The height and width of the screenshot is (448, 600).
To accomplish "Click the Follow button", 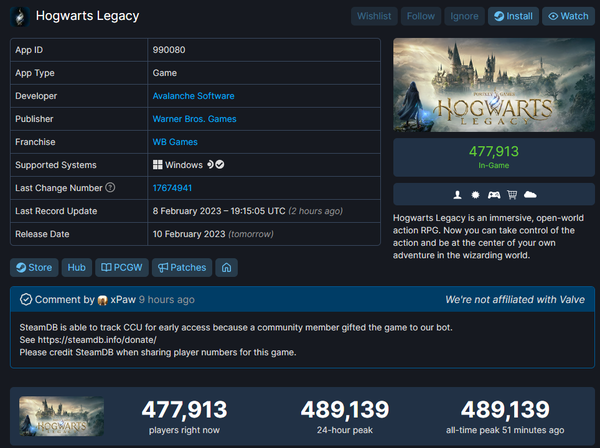I will (x=421, y=16).
